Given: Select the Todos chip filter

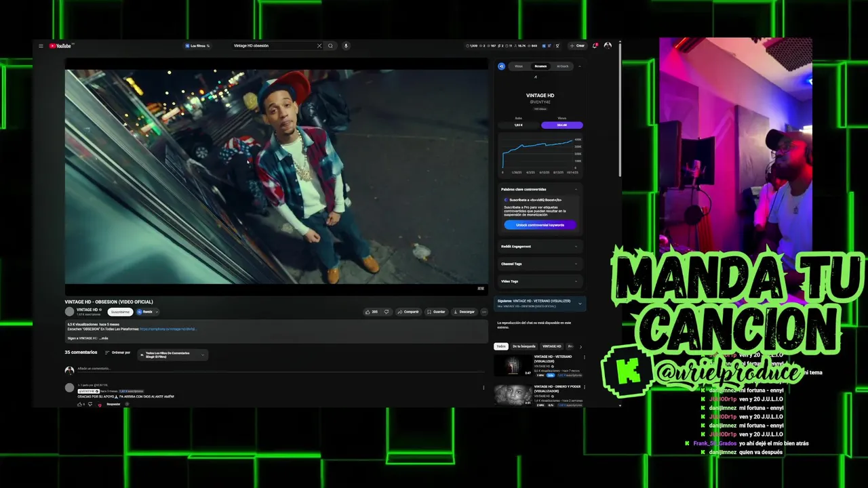Looking at the screenshot, I should [500, 346].
